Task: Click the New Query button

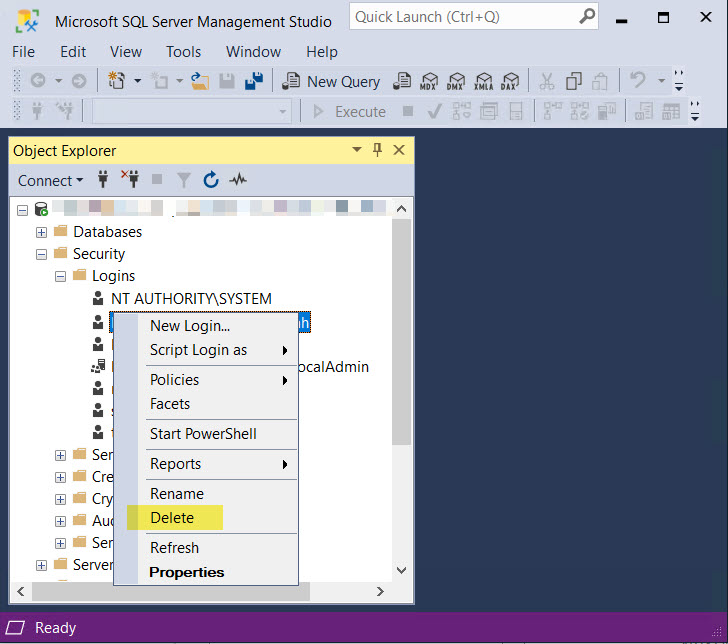Action: pos(331,82)
